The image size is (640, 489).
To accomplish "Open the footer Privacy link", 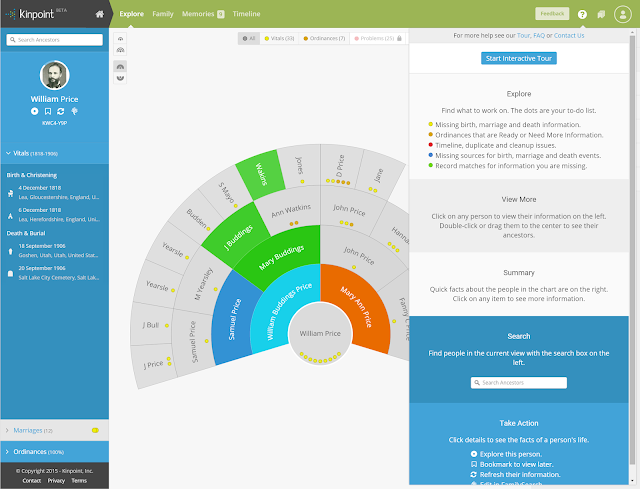I will (x=56, y=480).
